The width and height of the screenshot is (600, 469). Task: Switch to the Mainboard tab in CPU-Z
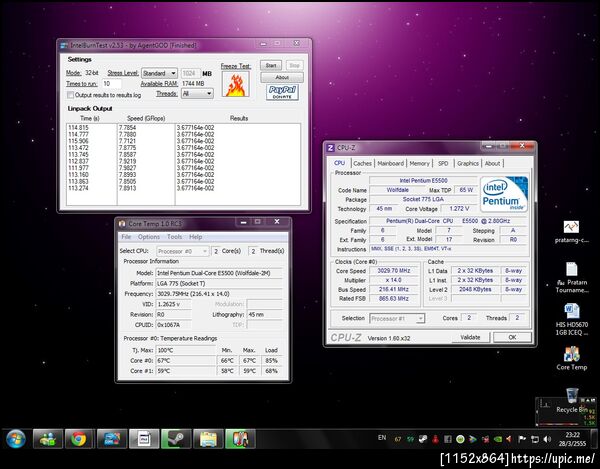390,163
